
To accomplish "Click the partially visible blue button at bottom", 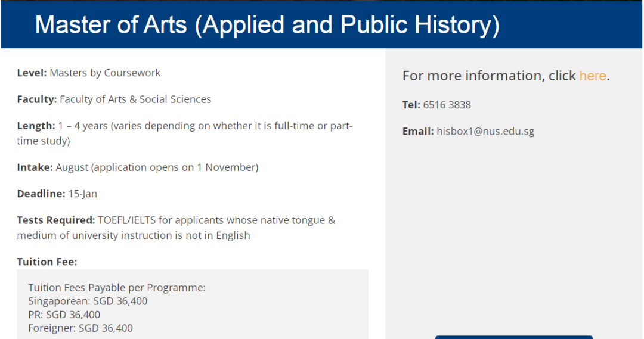I will (513, 337).
